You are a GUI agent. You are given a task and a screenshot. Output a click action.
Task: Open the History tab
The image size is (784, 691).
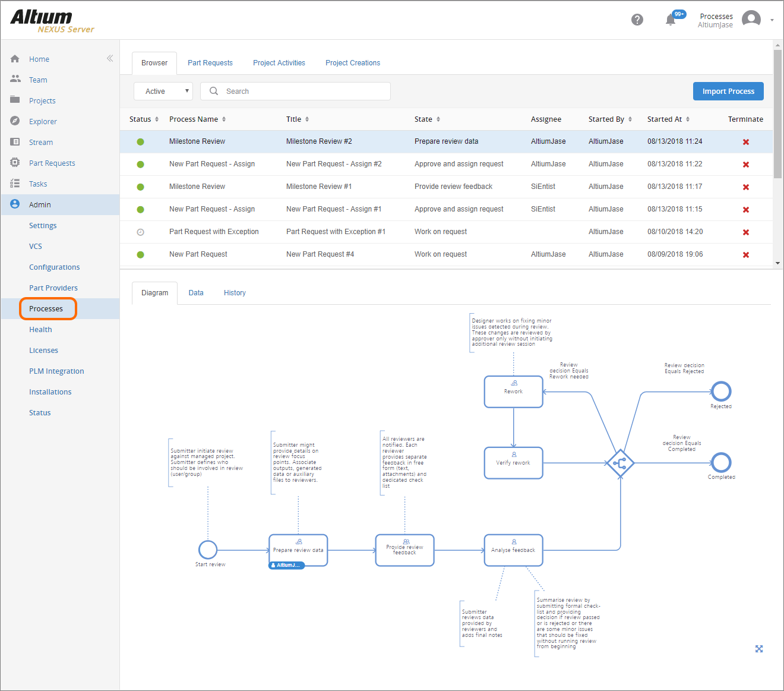click(x=235, y=293)
